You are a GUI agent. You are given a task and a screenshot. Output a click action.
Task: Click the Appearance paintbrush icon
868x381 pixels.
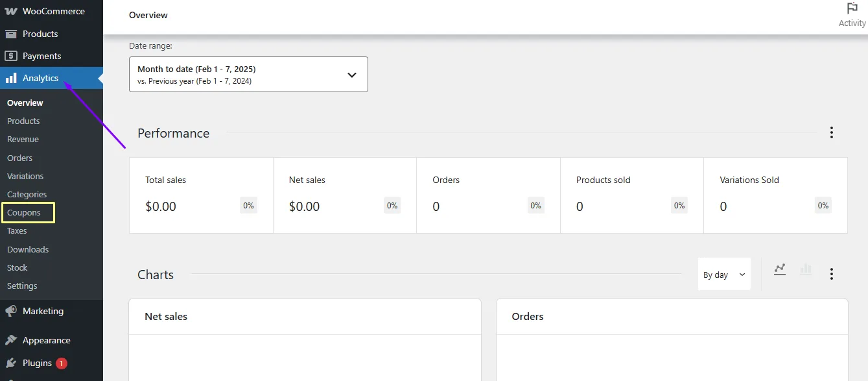click(x=11, y=340)
